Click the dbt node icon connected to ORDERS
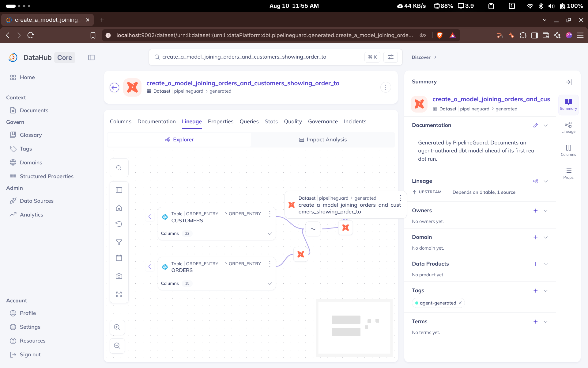Viewport: 588px width, 368px height. [301, 254]
